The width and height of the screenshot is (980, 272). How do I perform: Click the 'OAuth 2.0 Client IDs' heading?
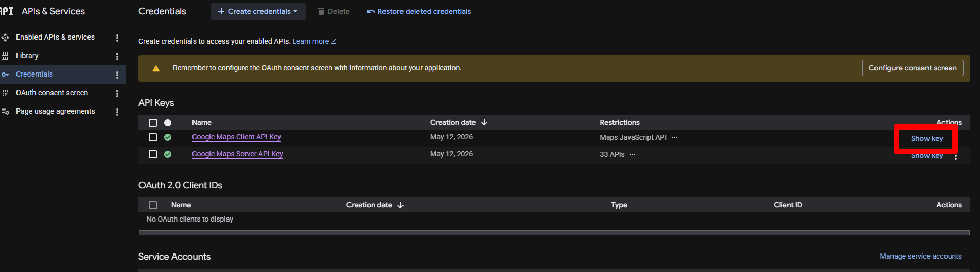[180, 185]
